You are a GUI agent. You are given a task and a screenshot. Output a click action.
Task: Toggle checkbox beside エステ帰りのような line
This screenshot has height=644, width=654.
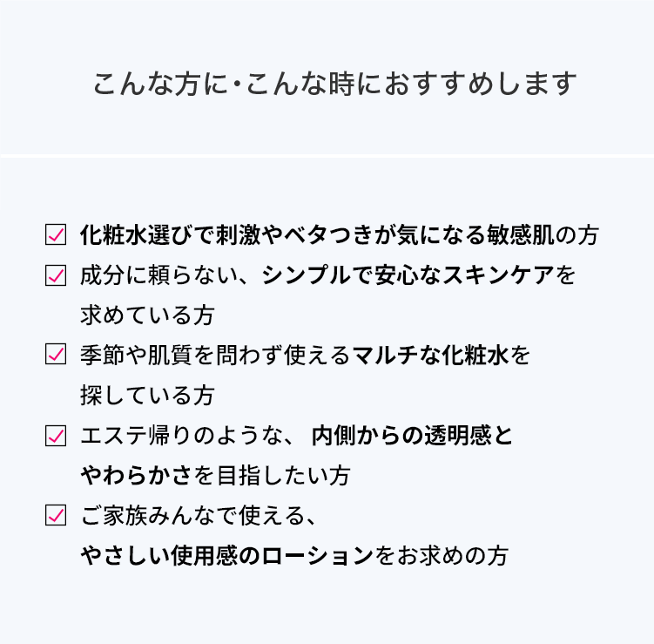pos(56,436)
